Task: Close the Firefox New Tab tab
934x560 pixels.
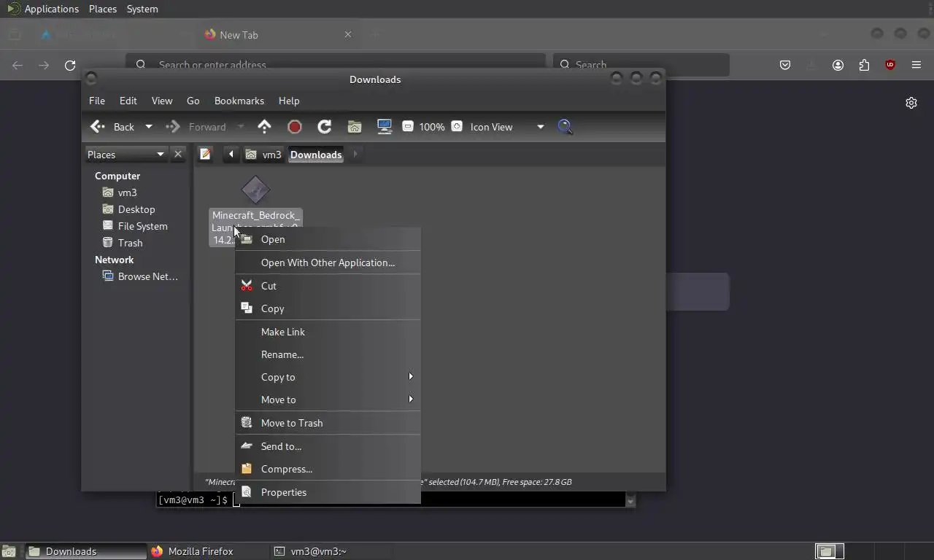Action: coord(348,34)
